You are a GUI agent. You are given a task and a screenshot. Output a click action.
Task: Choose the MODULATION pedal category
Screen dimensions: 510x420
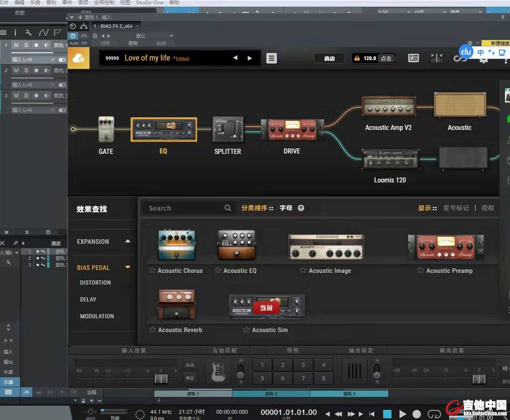[97, 316]
